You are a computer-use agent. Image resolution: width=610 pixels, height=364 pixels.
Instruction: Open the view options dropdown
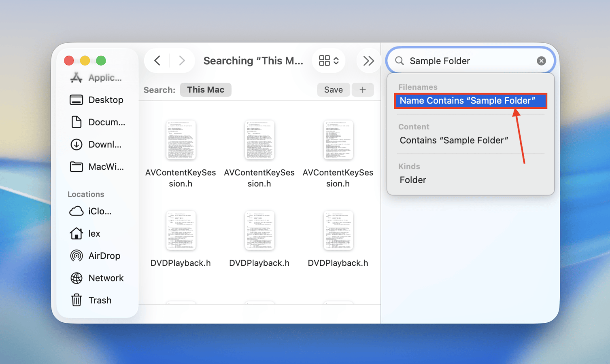(x=328, y=60)
